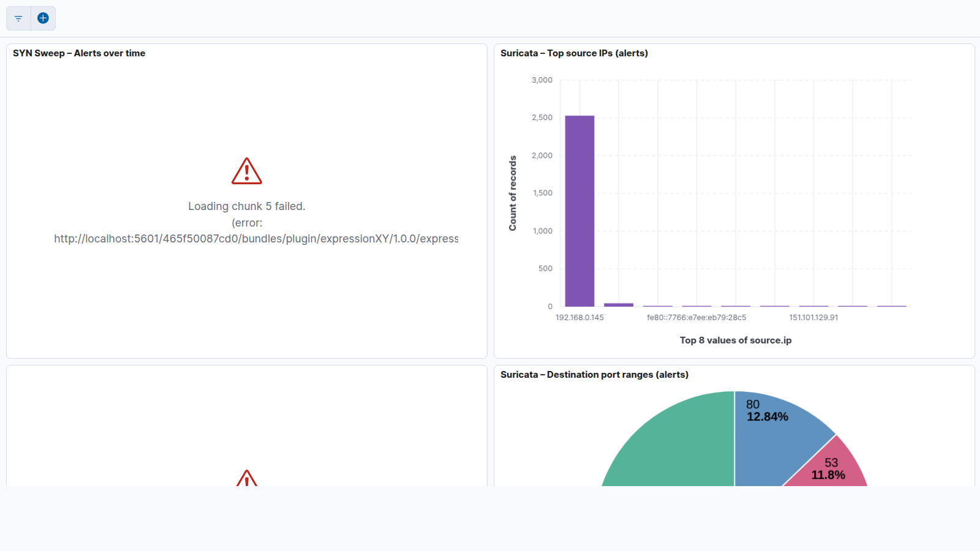Viewport: 980px width, 551px height.
Task: Click the red warning triangle icon in SYN Sweep panel
Action: (247, 171)
